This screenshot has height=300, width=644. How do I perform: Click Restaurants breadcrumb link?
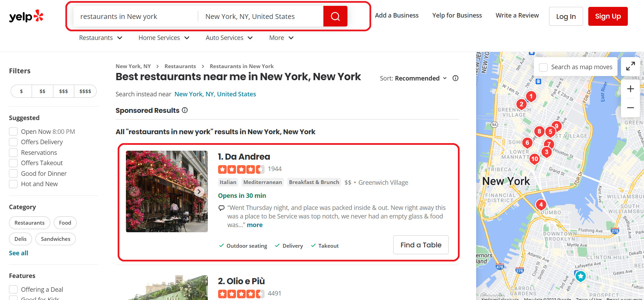coord(180,66)
